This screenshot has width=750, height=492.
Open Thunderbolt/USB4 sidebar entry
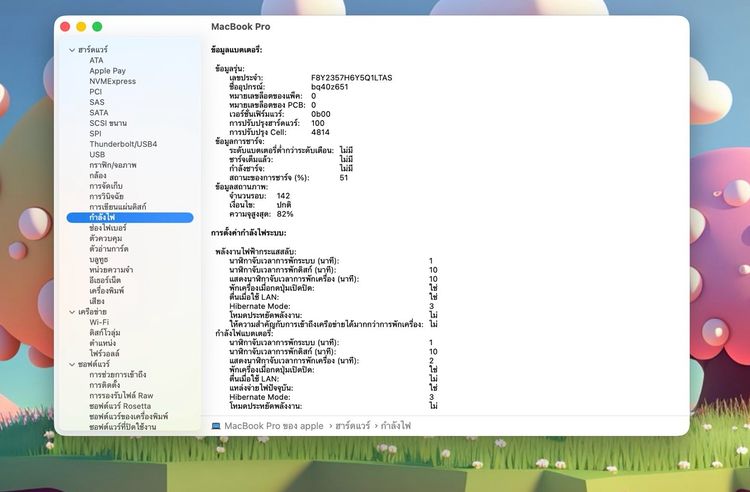point(123,144)
